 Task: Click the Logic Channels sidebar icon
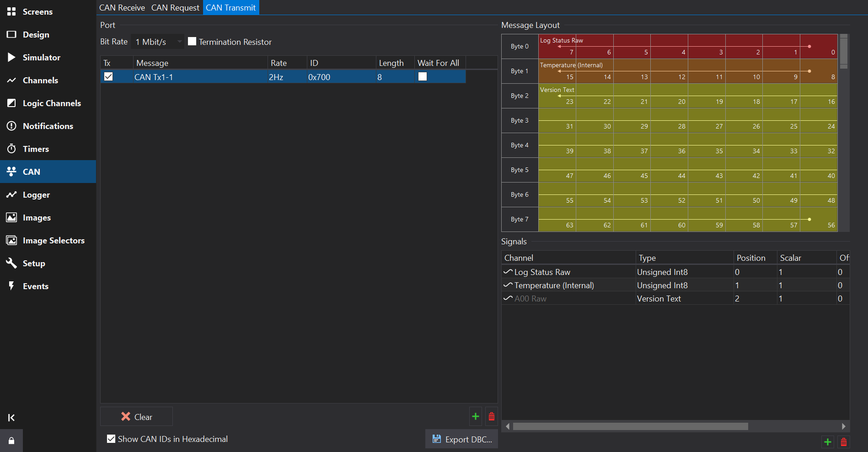tap(11, 103)
